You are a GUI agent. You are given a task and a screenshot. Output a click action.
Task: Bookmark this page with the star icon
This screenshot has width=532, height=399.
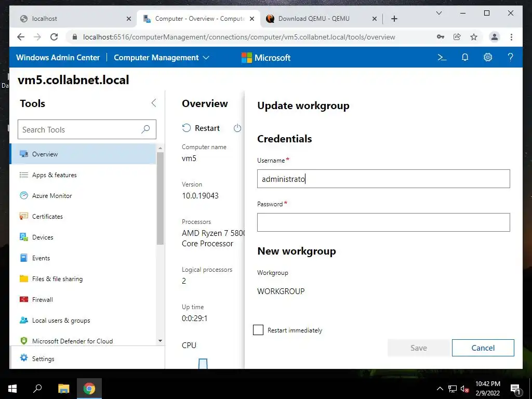click(x=474, y=37)
